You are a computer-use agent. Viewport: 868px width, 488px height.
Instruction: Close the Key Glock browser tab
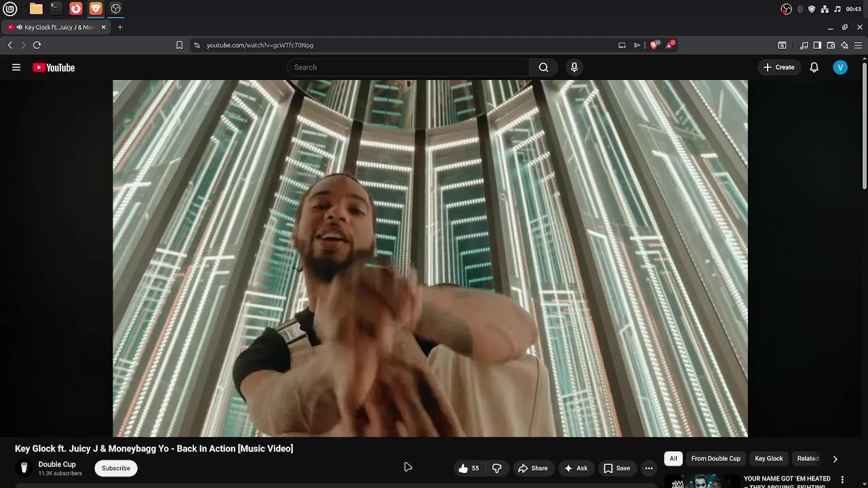coord(104,27)
